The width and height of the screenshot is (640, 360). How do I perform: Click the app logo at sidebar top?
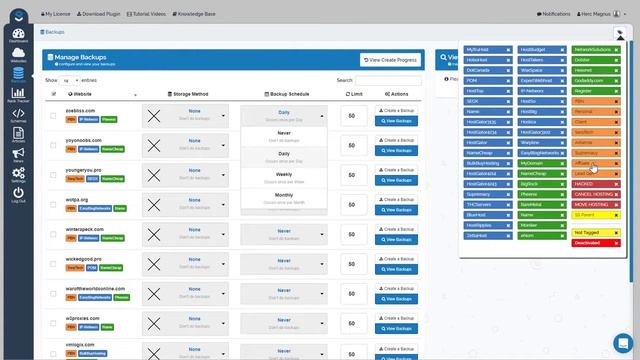coord(19,17)
